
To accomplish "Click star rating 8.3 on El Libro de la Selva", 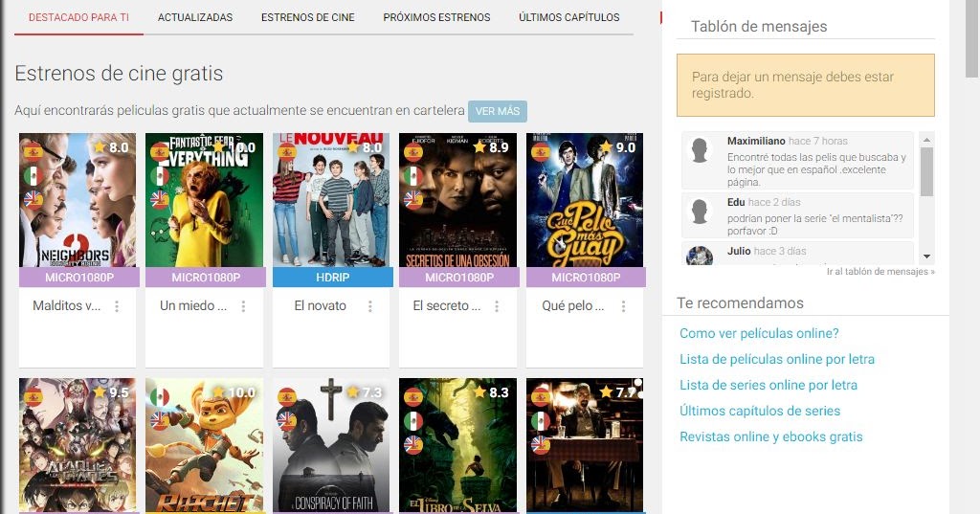I will [491, 392].
